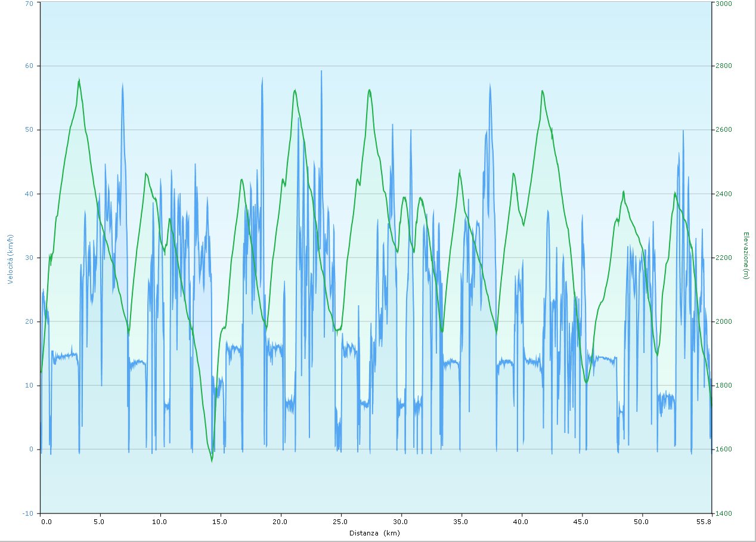Viewport: 756px width, 542px height.
Task: Select the 15.0 tick label on distance axis
Action: (220, 522)
